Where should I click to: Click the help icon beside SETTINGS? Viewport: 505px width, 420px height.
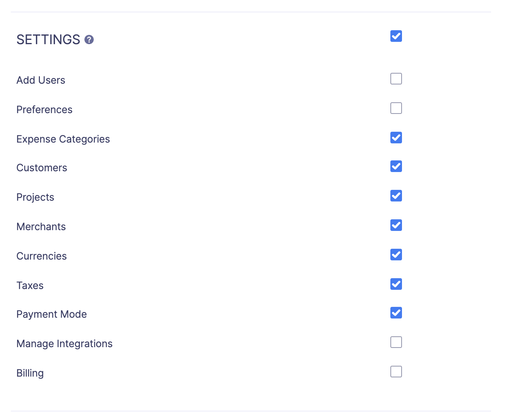tap(89, 40)
